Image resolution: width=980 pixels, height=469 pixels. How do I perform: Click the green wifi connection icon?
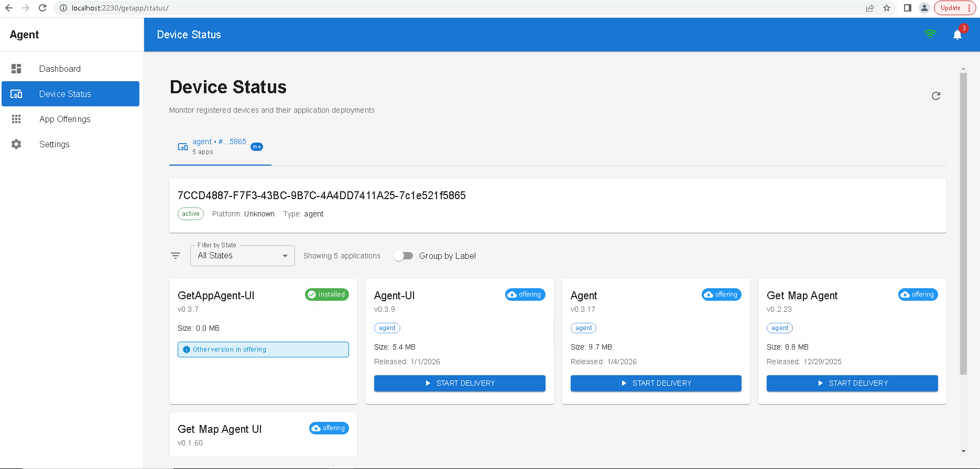[x=930, y=35]
